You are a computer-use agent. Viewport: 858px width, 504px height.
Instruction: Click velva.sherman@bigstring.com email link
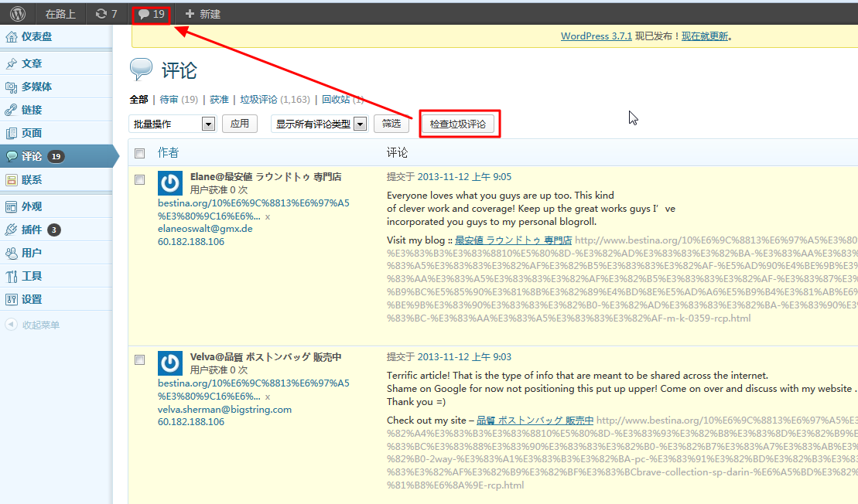224,410
